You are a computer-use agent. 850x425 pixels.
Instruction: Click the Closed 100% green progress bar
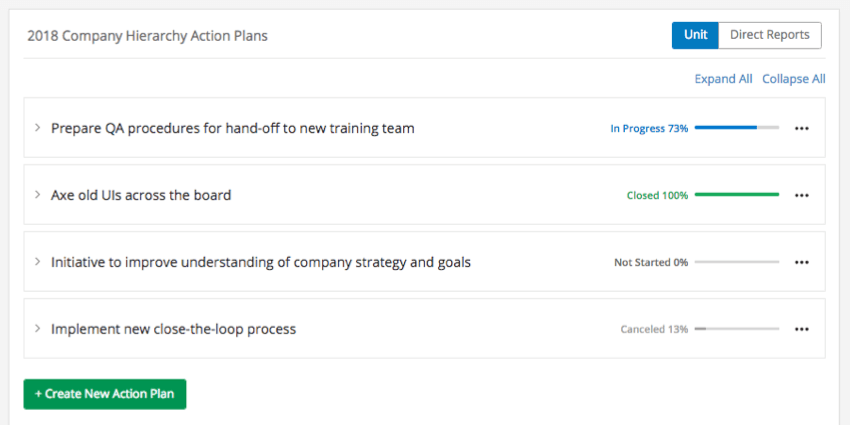pyautogui.click(x=737, y=195)
